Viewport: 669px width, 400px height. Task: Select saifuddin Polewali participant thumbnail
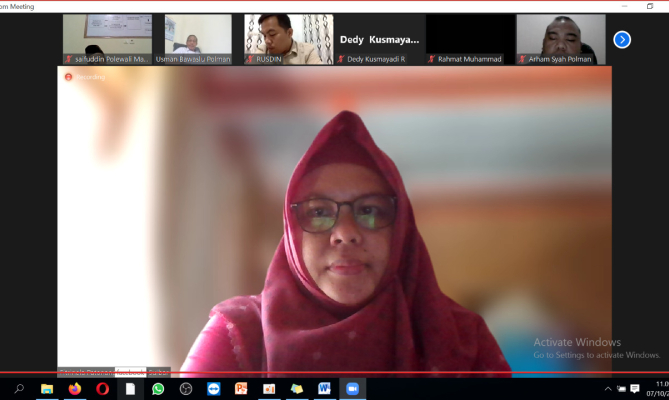(107, 39)
